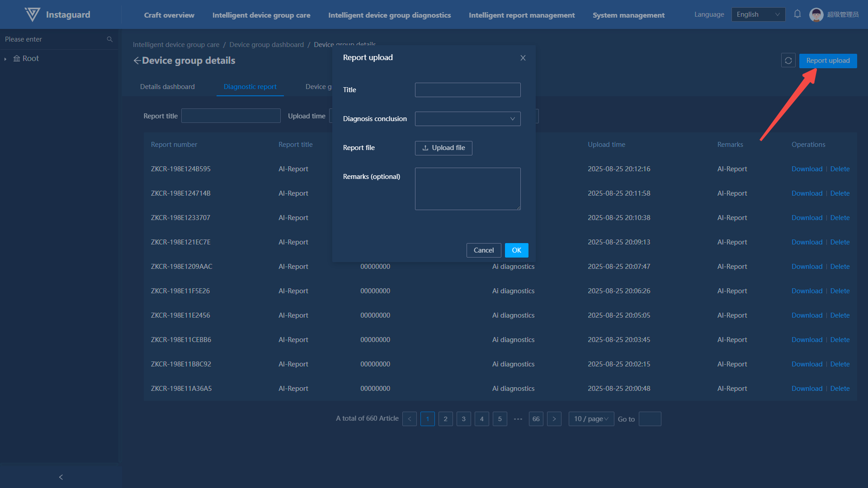This screenshot has height=488, width=868.
Task: Collapse the sidebar with bottom chevron
Action: (61, 477)
